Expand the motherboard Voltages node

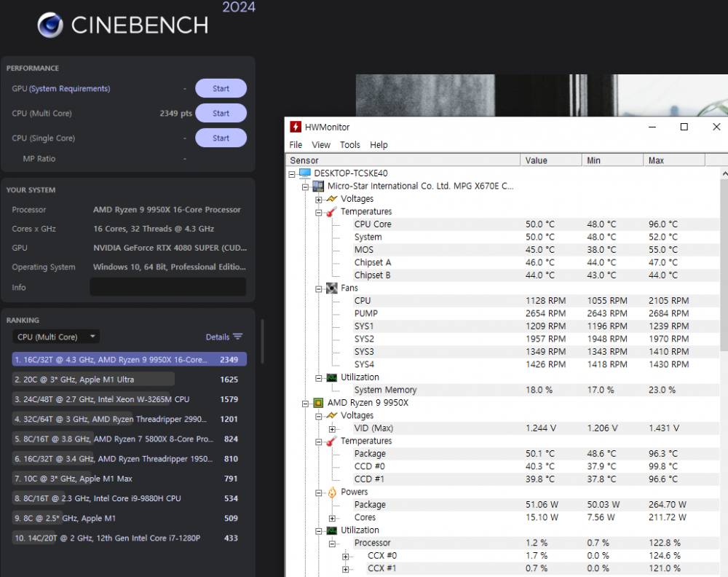(319, 200)
